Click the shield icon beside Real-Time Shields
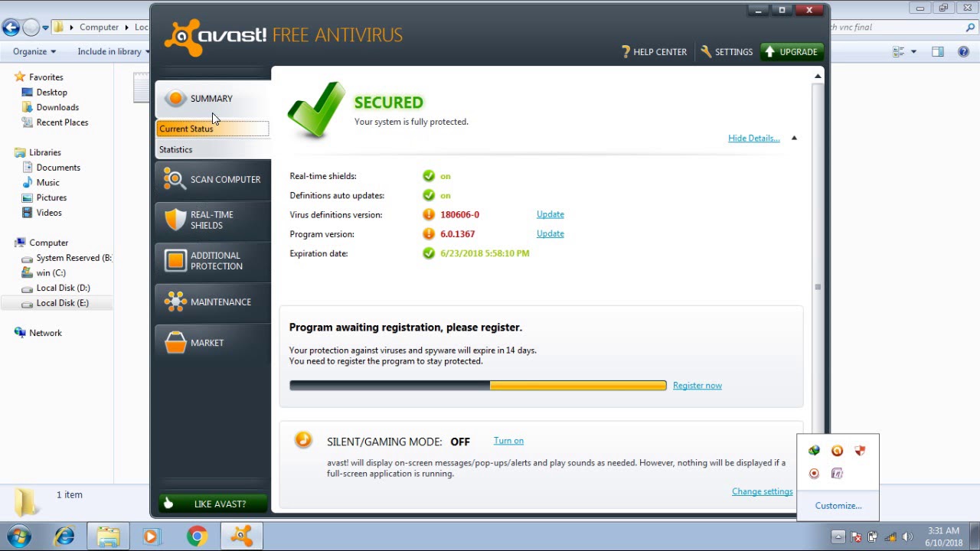Viewport: 980px width, 551px height. (x=175, y=220)
